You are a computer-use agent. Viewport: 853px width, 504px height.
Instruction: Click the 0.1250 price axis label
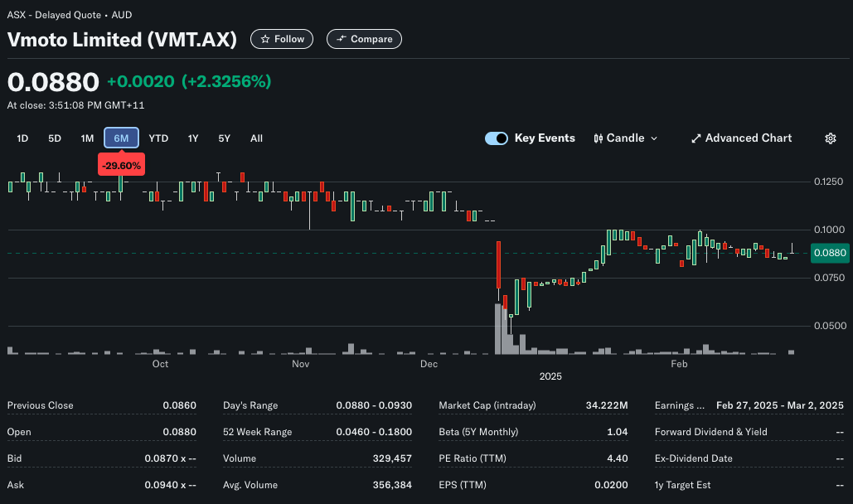[828, 182]
